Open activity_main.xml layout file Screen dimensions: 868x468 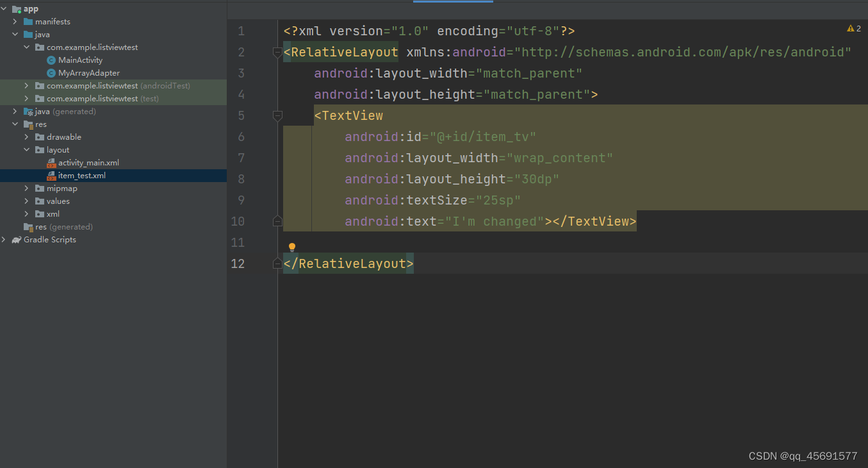[x=88, y=163]
